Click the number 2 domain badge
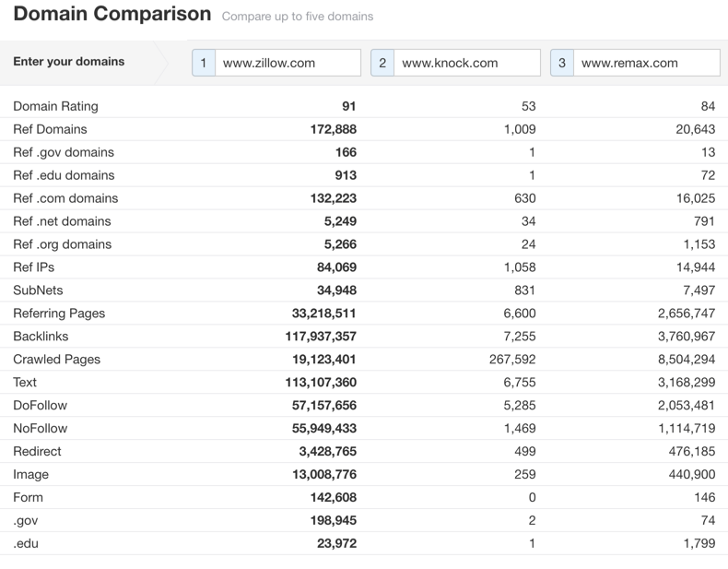Image resolution: width=728 pixels, height=569 pixels. (x=382, y=63)
